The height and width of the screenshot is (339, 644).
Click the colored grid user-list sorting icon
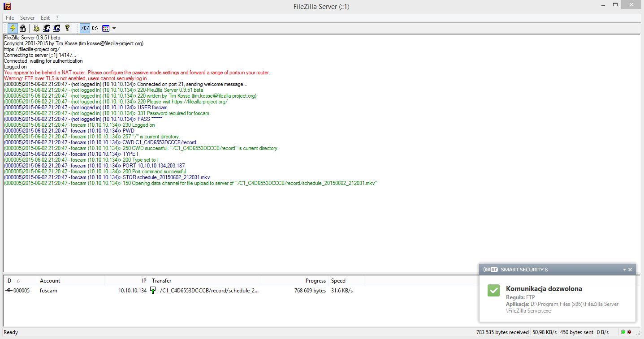(x=106, y=28)
